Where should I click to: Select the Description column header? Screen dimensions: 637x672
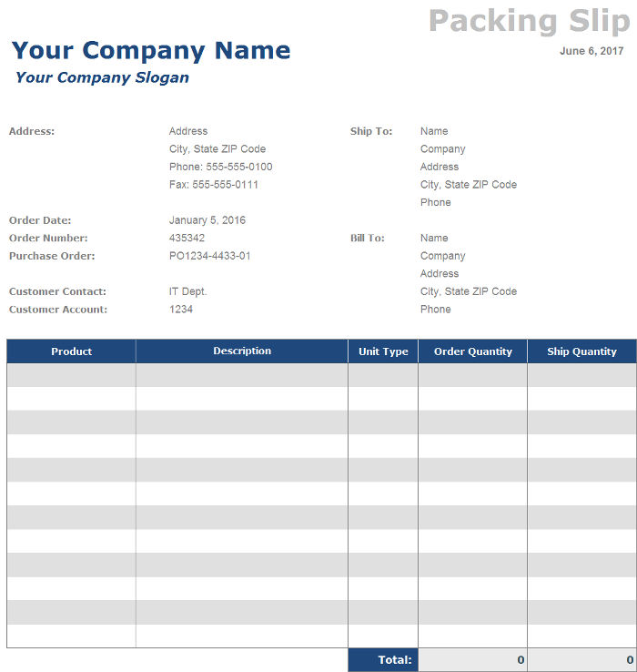(x=242, y=351)
